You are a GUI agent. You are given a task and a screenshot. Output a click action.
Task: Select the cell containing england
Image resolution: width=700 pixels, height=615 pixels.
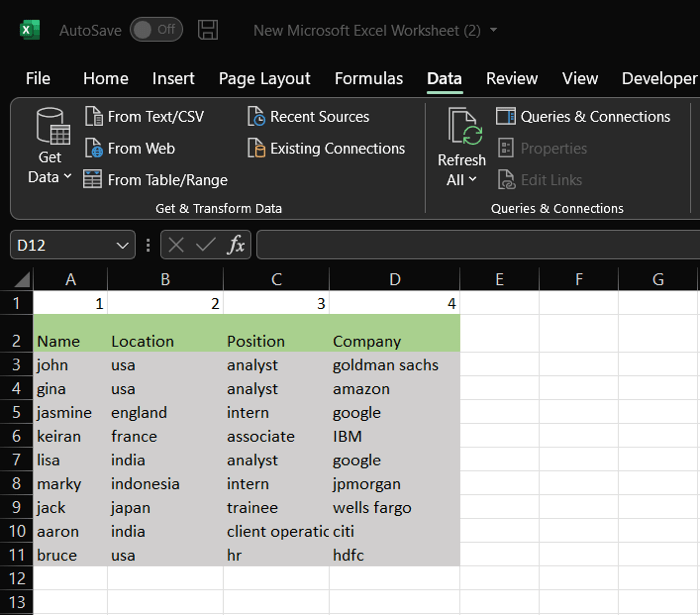coord(165,412)
